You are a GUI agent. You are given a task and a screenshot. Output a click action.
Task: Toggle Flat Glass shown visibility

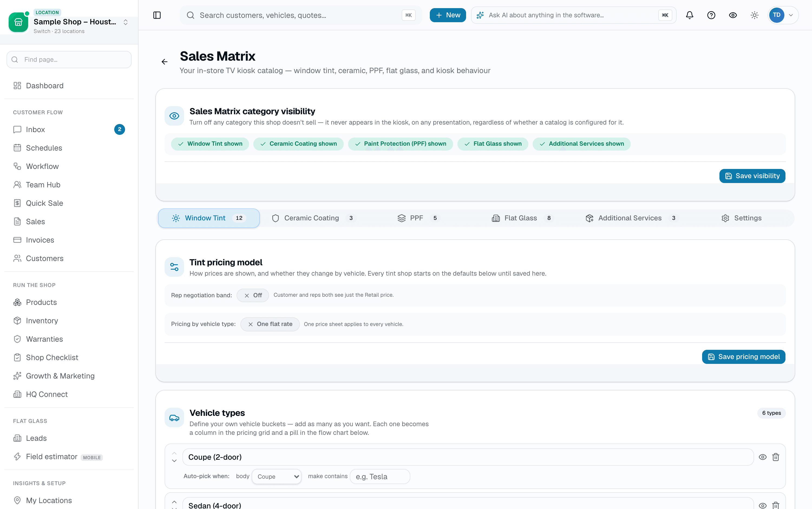point(493,144)
